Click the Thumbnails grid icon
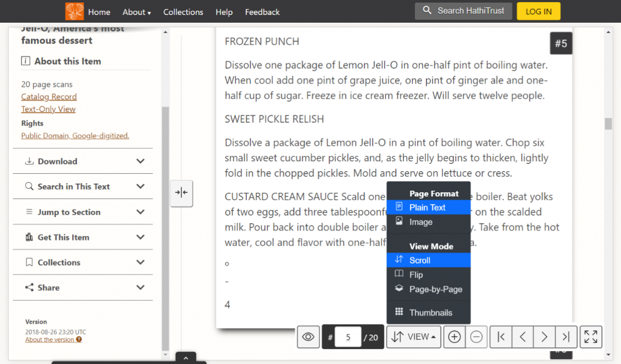 click(x=399, y=312)
